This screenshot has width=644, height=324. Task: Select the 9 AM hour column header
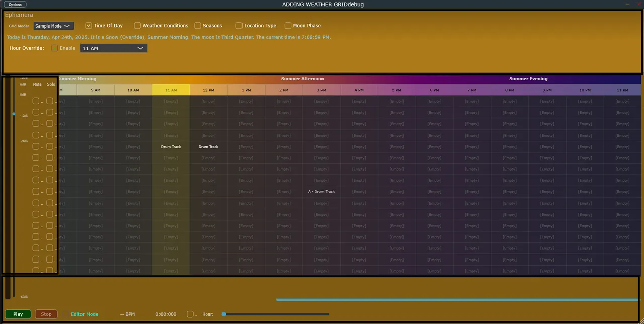(x=96, y=90)
